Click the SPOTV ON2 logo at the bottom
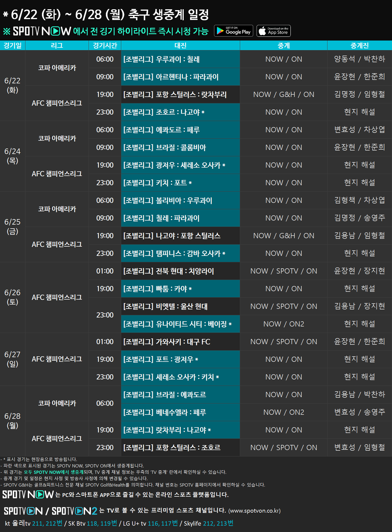Screen dimensions: 392x532 click(74, 511)
